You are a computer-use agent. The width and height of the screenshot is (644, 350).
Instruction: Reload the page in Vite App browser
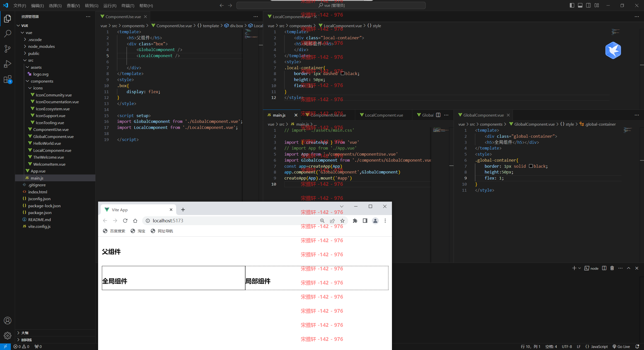click(125, 221)
